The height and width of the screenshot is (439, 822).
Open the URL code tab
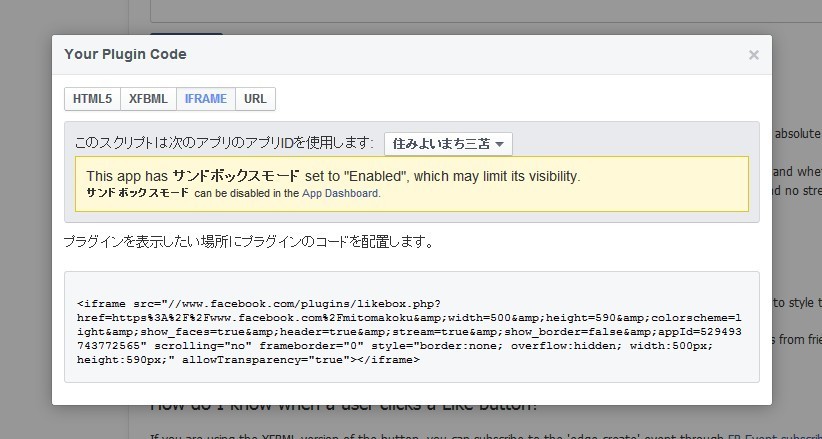point(255,99)
